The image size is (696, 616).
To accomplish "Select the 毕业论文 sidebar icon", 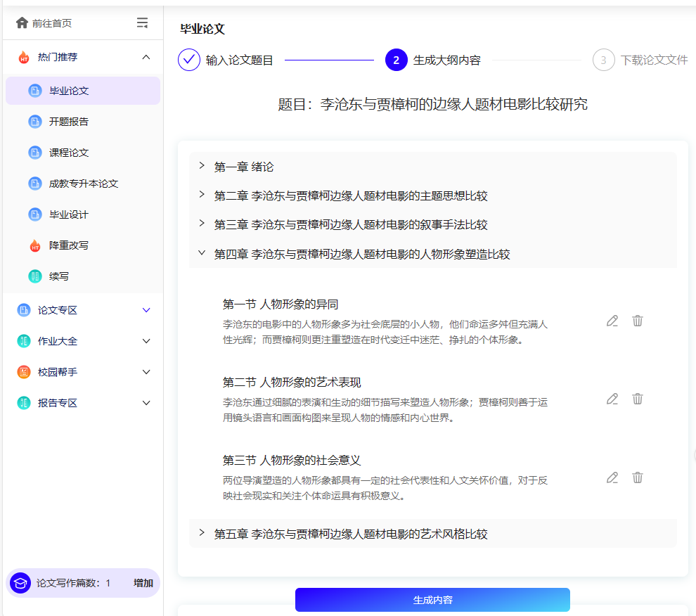I will (x=35, y=90).
